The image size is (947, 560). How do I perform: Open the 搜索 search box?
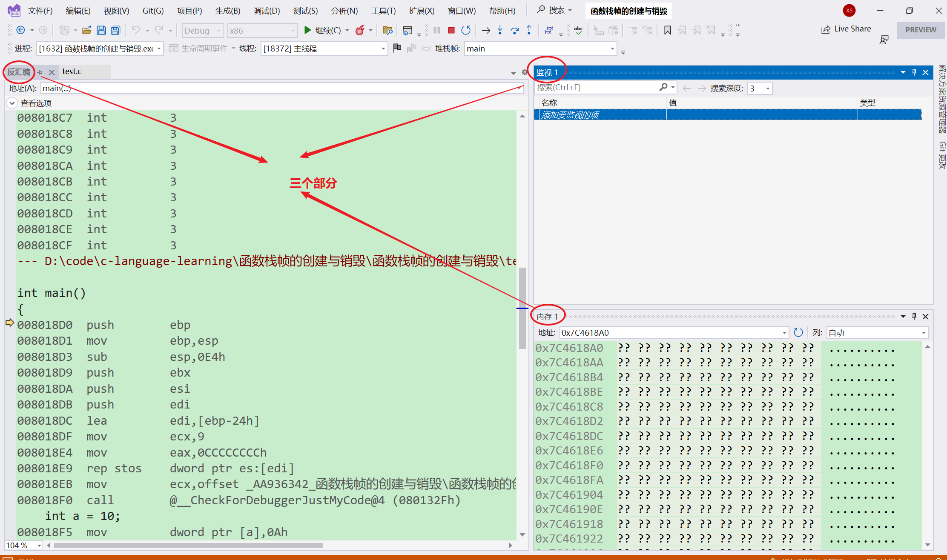(555, 10)
